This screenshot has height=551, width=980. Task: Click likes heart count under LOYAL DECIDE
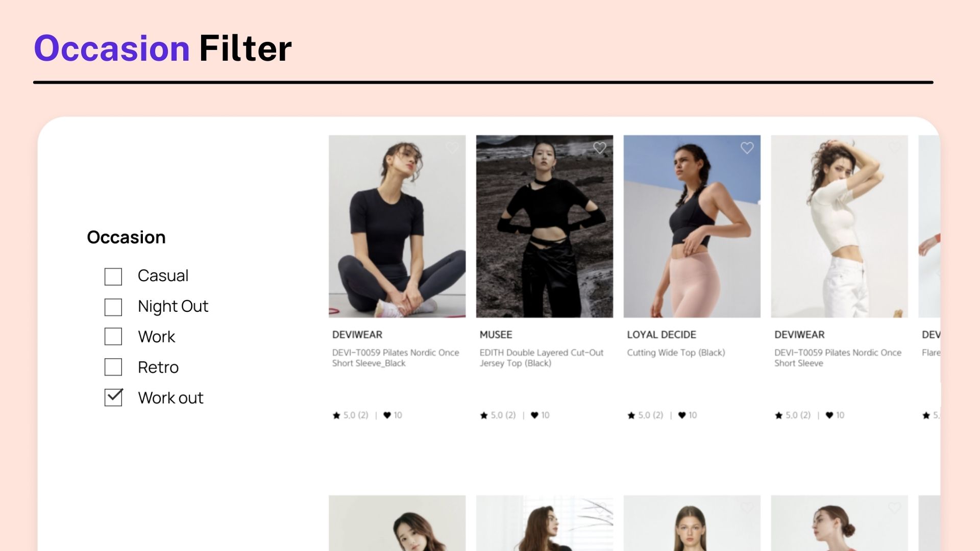coord(688,415)
